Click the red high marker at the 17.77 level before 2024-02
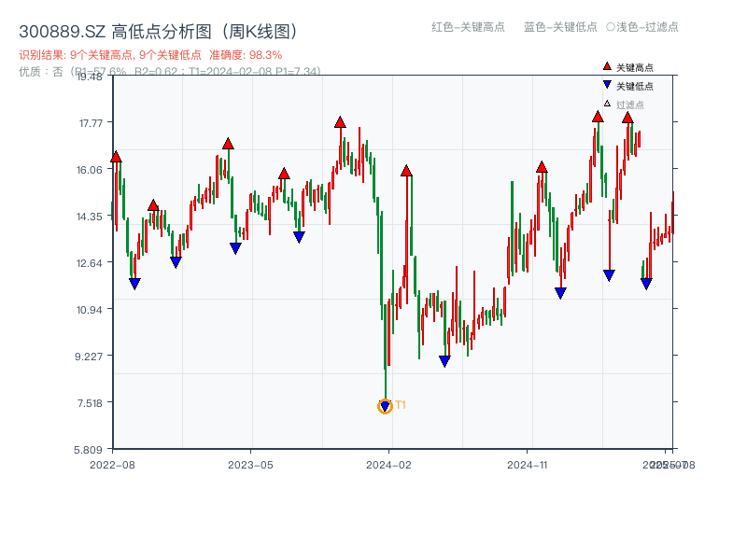 340,122
